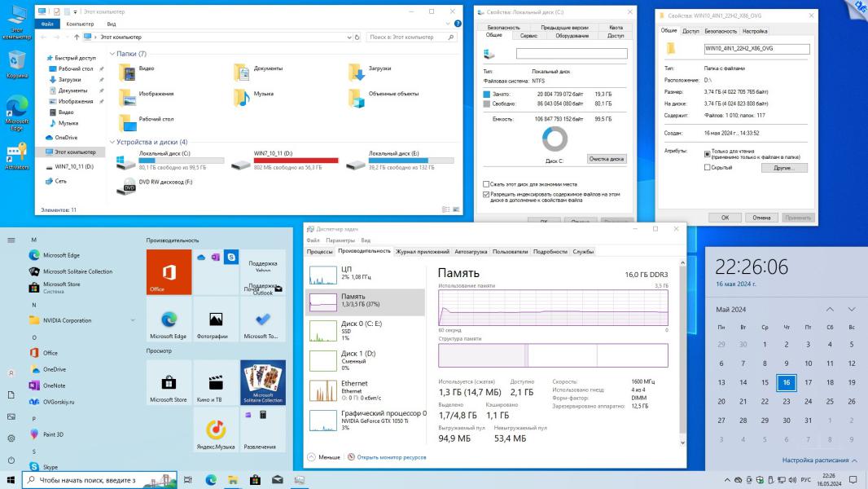The height and width of the screenshot is (489, 868).
Task: Collapse the Устройства и диски group
Action: pyautogui.click(x=112, y=143)
